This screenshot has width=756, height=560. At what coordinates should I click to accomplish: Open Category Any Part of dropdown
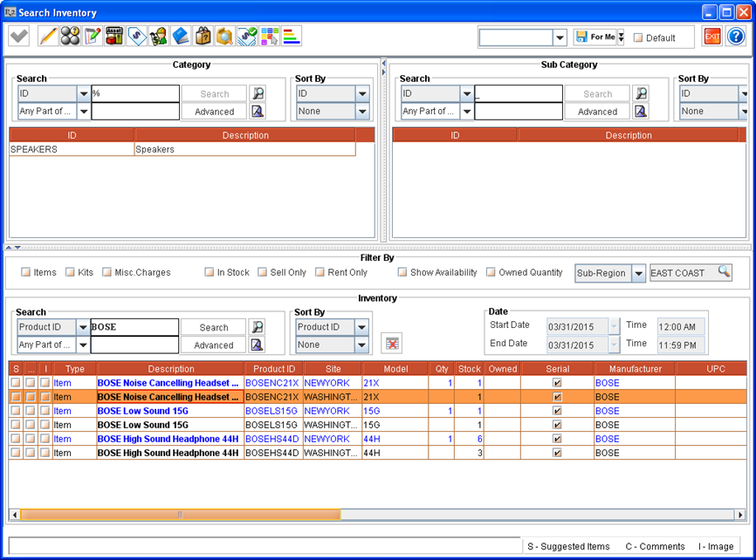click(84, 112)
